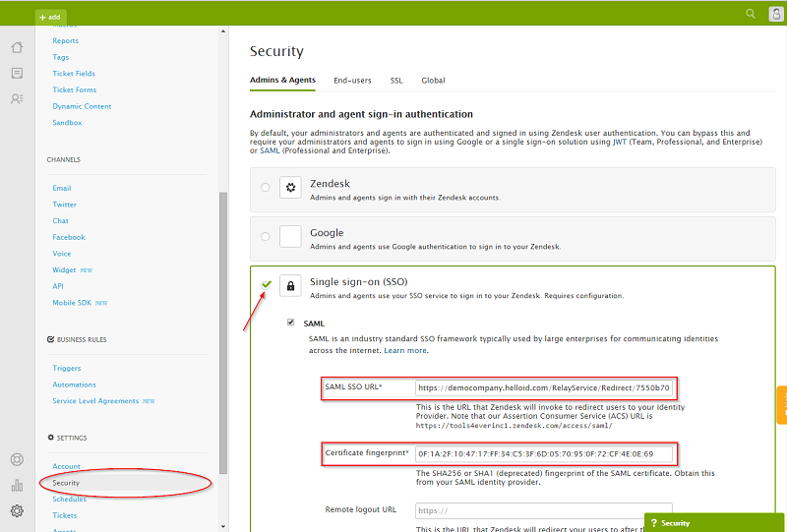Open Reports in the sidebar
The height and width of the screenshot is (532, 787).
pos(65,40)
